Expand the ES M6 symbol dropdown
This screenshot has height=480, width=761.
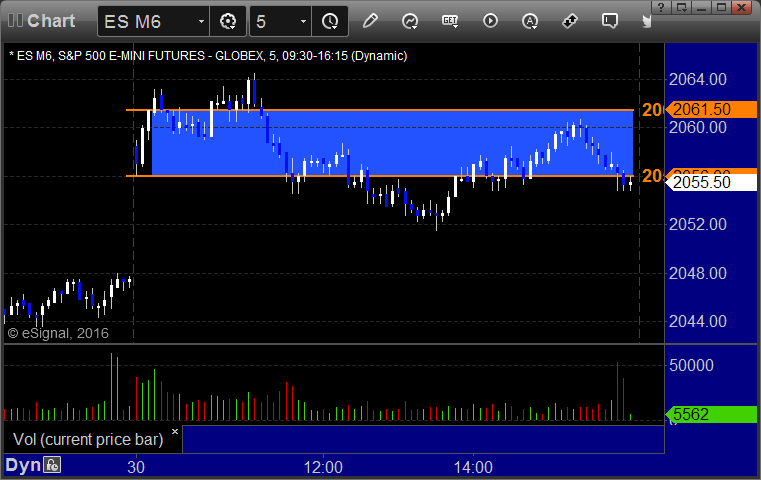tap(201, 21)
